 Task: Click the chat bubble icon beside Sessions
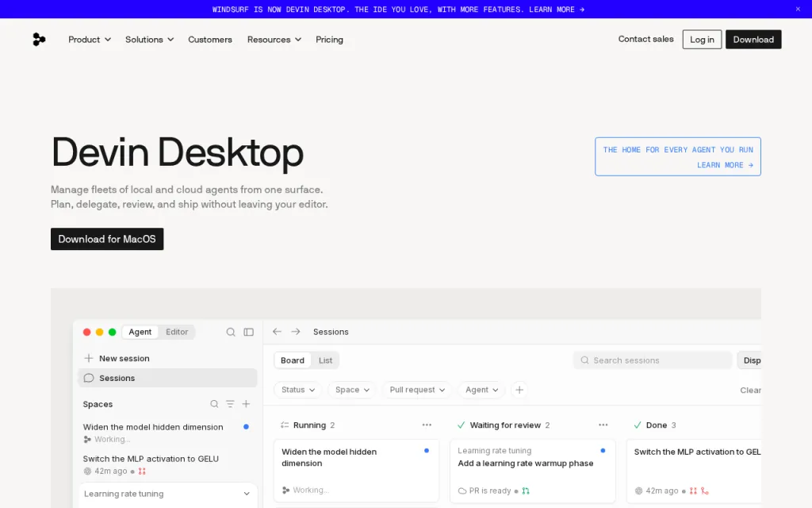click(89, 378)
